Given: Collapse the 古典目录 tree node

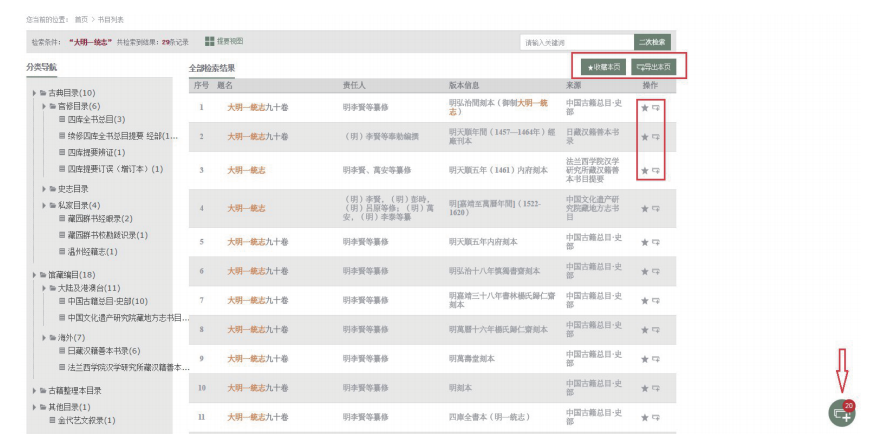Looking at the screenshot, I should click(35, 93).
